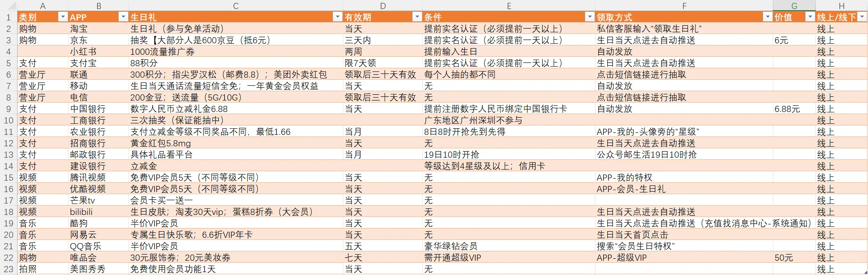Select column B header
The width and height of the screenshot is (868, 275).
tap(98, 6)
